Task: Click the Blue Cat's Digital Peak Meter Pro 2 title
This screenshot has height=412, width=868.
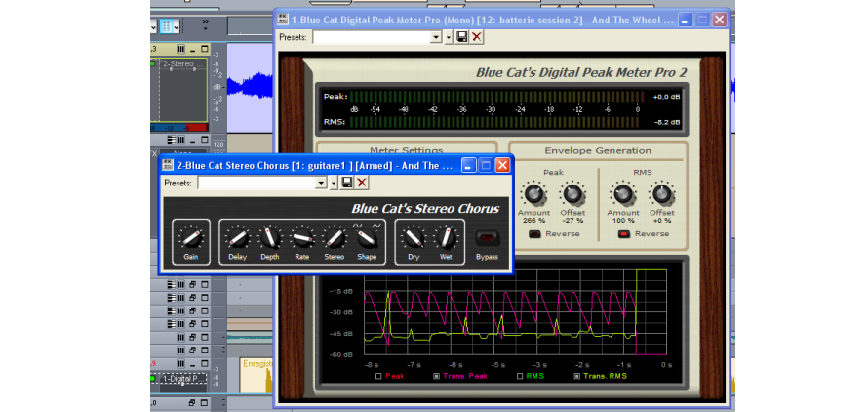Action: coord(581,72)
